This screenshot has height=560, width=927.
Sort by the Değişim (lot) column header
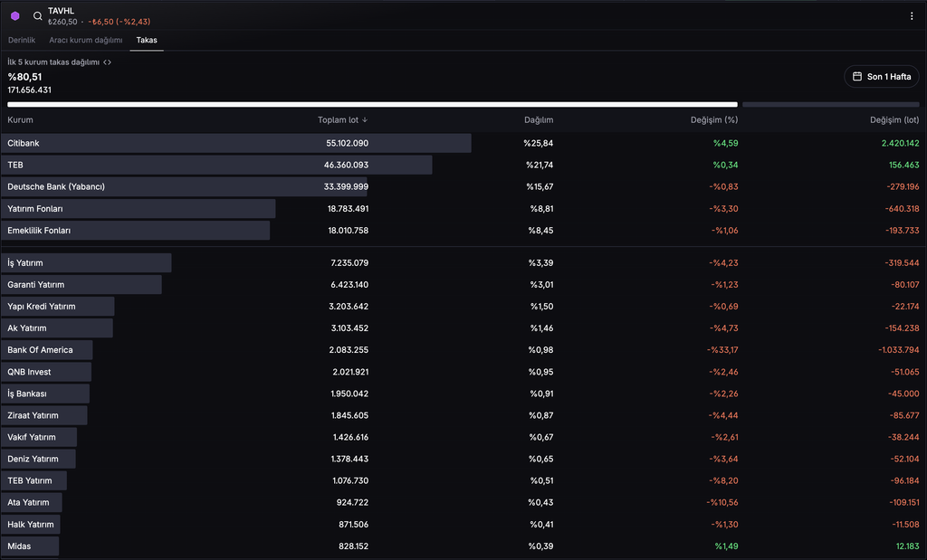tap(894, 120)
